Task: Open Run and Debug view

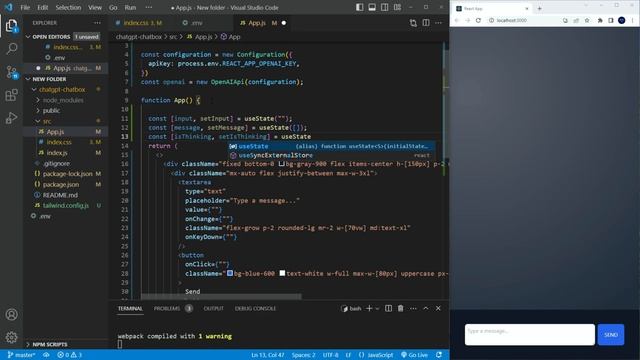Action: (11, 118)
